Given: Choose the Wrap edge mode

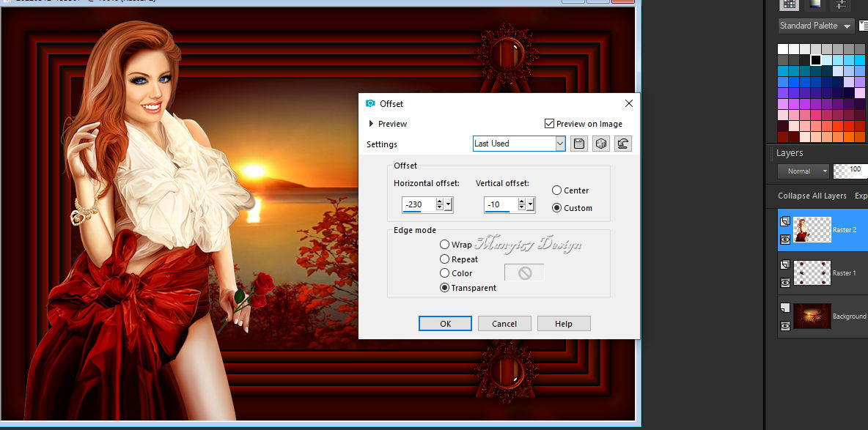Looking at the screenshot, I should 444,245.
